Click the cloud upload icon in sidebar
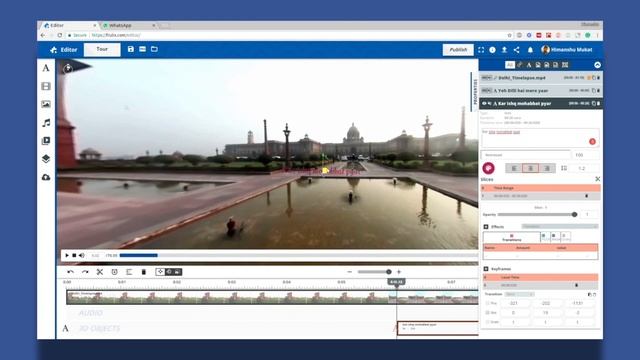Screen dimensions: 640x360 (x=46, y=177)
